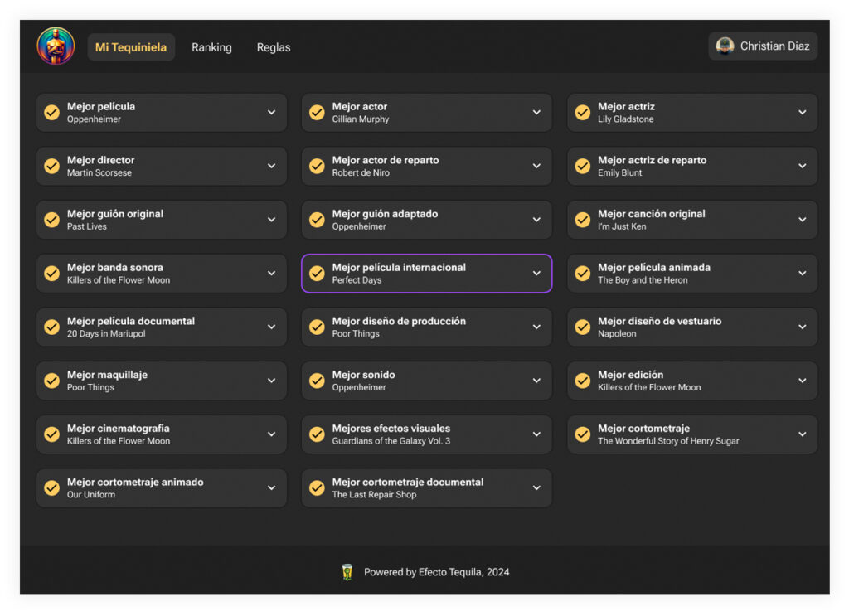Image resolution: width=849 pixels, height=616 pixels.
Task: Open the Mejor edición dropdown arrow
Action: coord(802,381)
